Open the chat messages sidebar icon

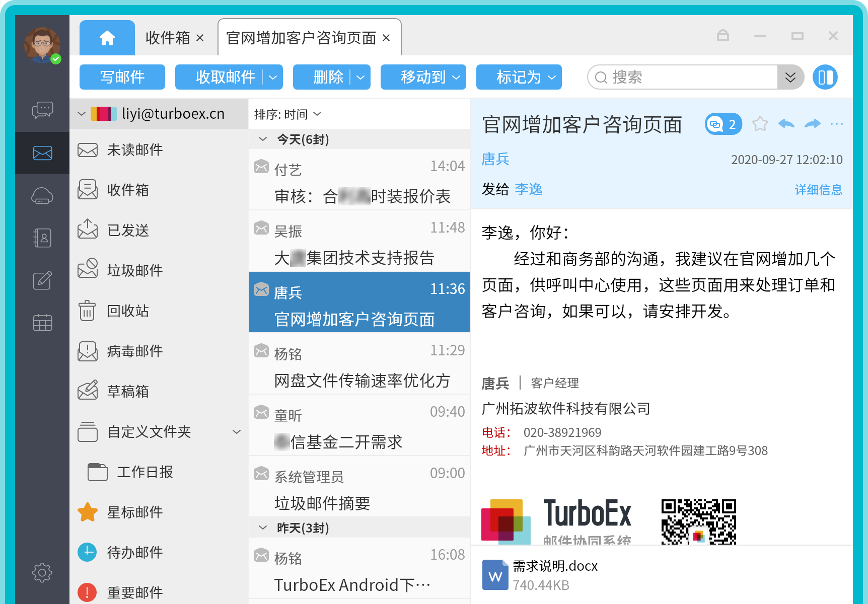click(42, 110)
